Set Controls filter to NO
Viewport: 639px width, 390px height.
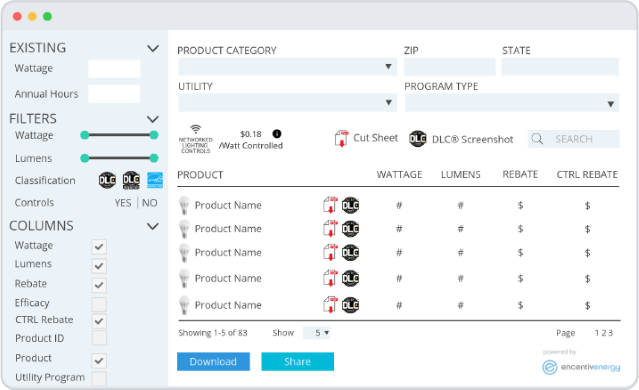coord(150,203)
